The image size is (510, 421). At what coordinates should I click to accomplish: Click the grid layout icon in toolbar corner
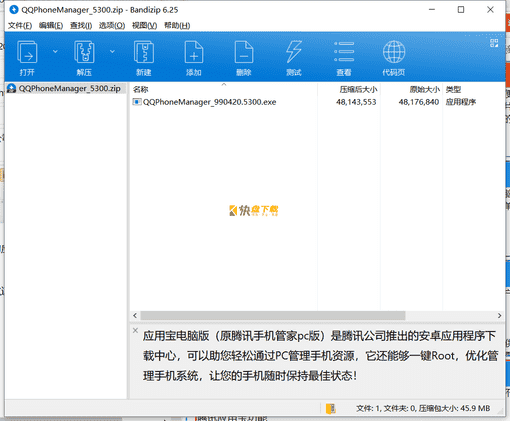[494, 43]
